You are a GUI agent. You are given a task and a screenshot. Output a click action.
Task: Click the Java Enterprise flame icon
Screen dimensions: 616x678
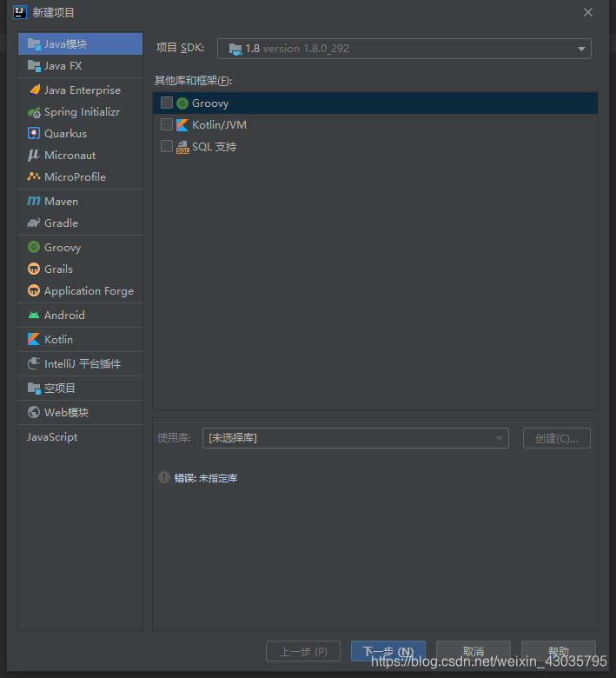pyautogui.click(x=34, y=90)
